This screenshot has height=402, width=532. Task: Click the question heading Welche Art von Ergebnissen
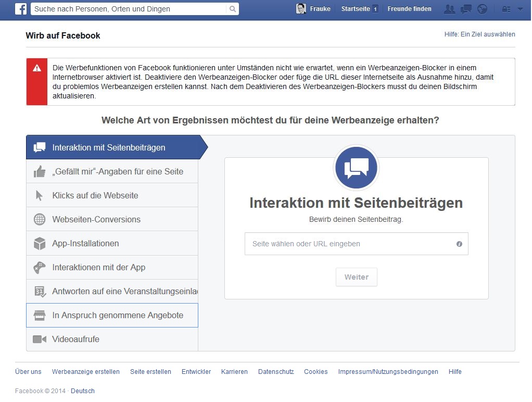click(x=270, y=120)
